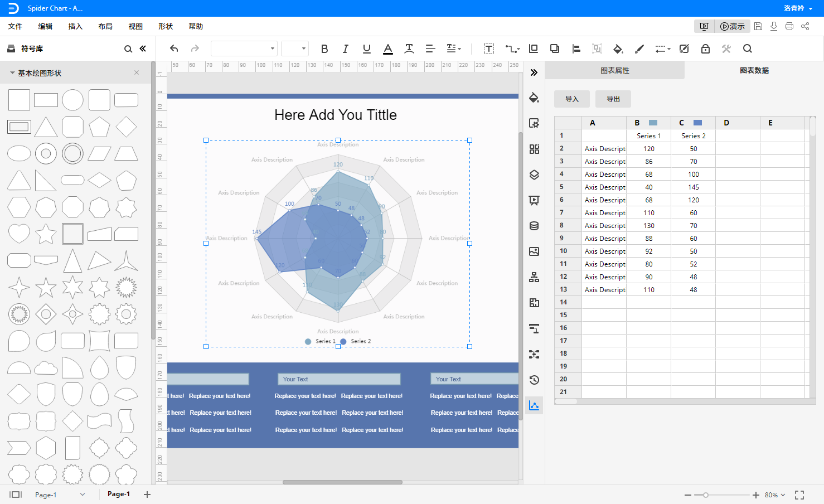The width and height of the screenshot is (824, 504).
Task: Click the print icon in top bar
Action: click(789, 26)
